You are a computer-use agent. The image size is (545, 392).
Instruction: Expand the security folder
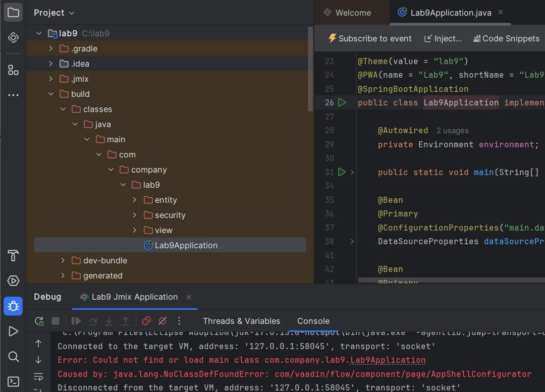(x=135, y=215)
